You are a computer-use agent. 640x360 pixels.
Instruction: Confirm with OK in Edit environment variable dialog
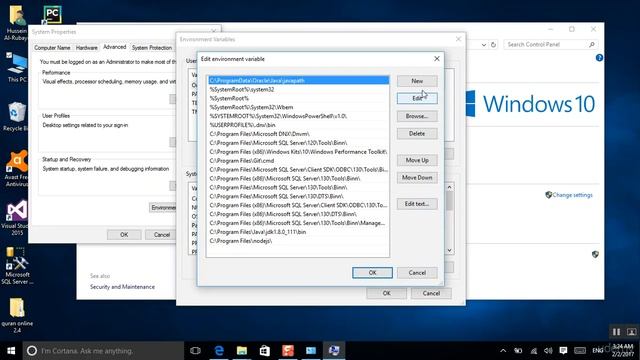pyautogui.click(x=372, y=273)
